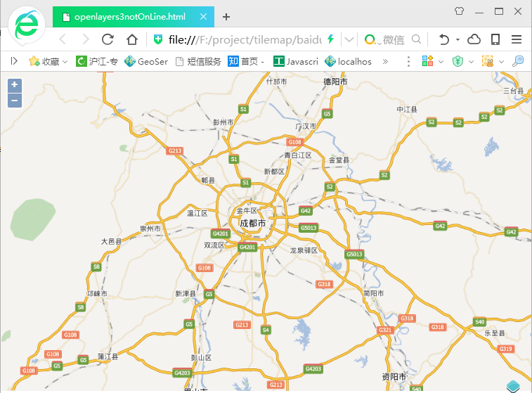Click the map zoom out minus button

point(15,101)
